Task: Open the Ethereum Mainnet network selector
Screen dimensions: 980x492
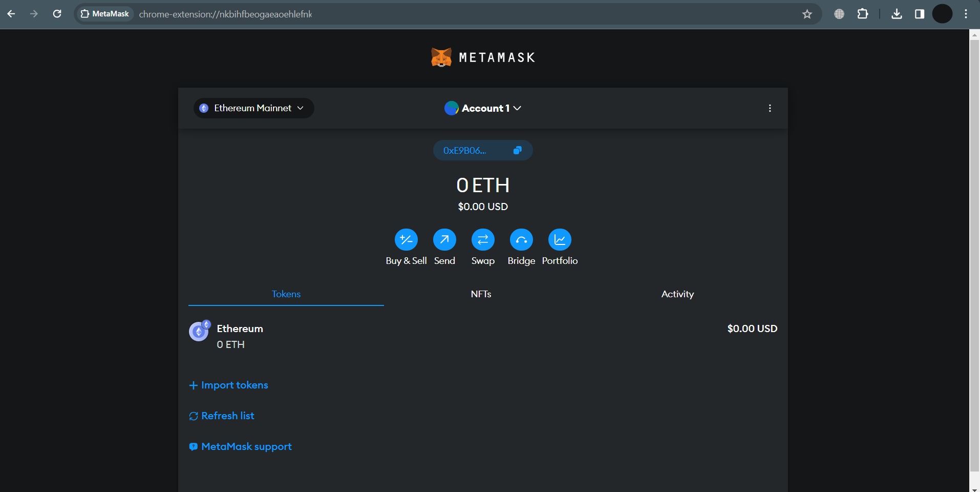Action: pyautogui.click(x=253, y=108)
